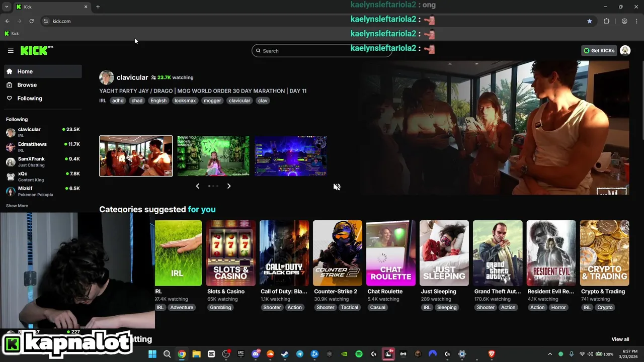View site information for kick.com

(46, 21)
